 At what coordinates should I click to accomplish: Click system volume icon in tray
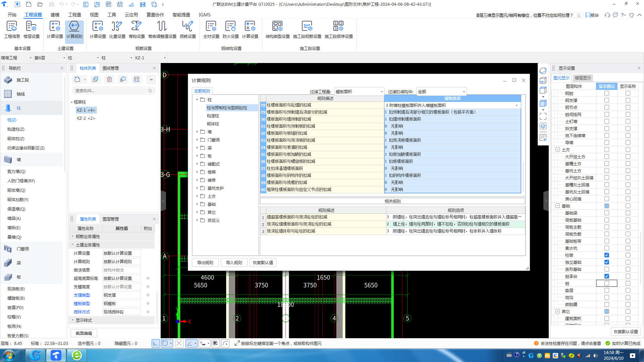click(595, 356)
